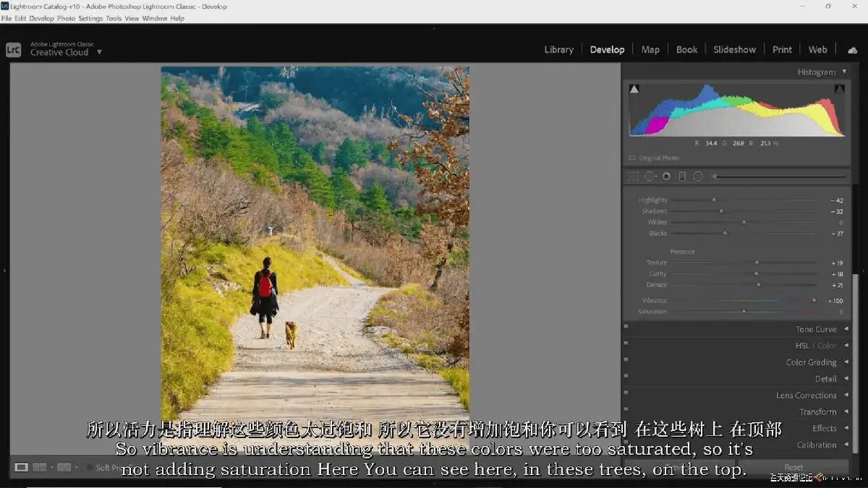Select the Red Eye Correction tool icon
Screen dimensions: 868x488
666,176
